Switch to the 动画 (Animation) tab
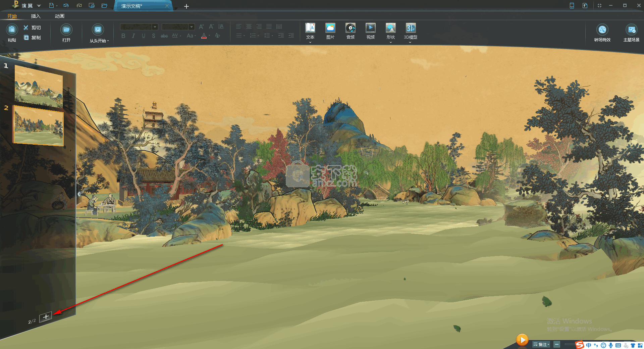 point(59,16)
